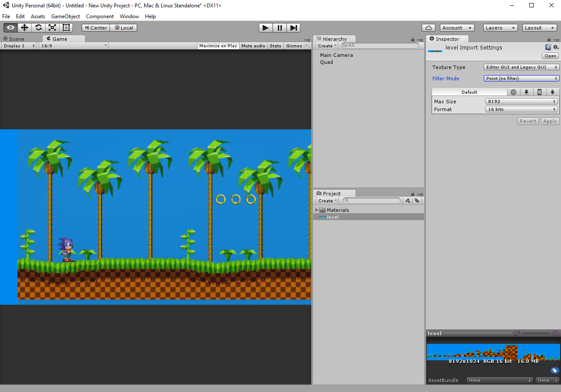Viewport: 561px width, 392px height.
Task: Click the mip level checker icon at far right
Action: [x=555, y=333]
